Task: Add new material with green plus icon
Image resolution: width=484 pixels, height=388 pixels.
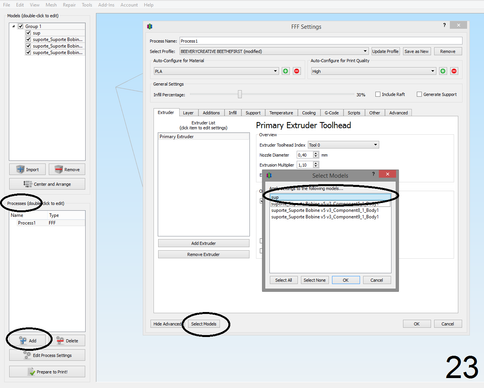Action: click(x=286, y=71)
